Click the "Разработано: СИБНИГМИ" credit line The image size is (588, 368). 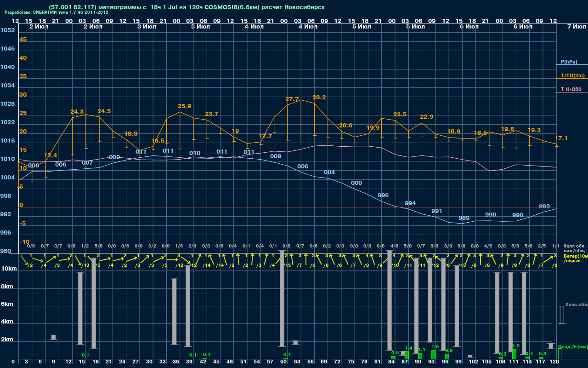click(57, 12)
